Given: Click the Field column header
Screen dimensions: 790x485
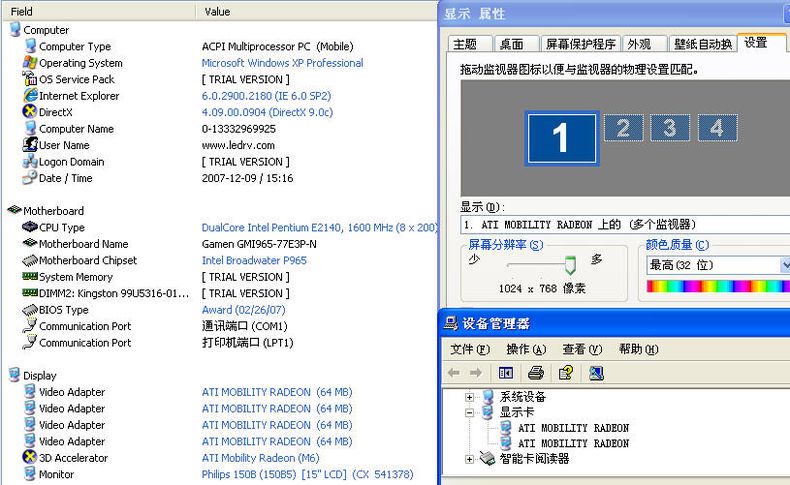Looking at the screenshot, I should (99, 11).
